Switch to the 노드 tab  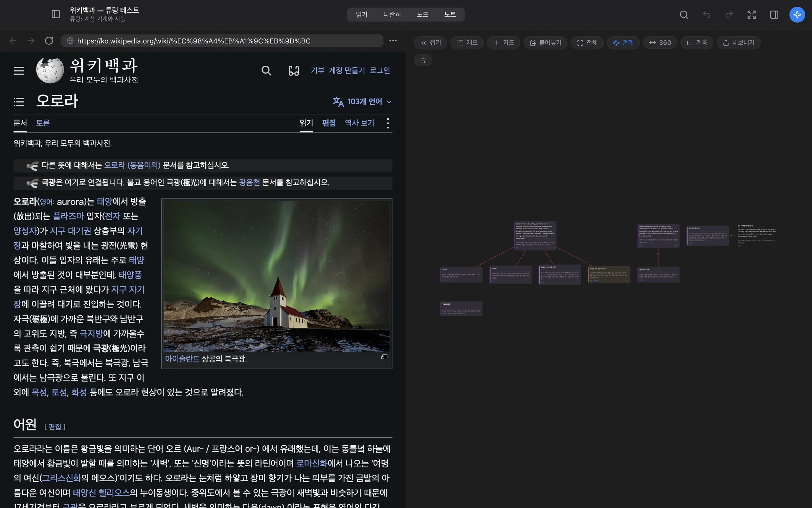click(x=422, y=15)
